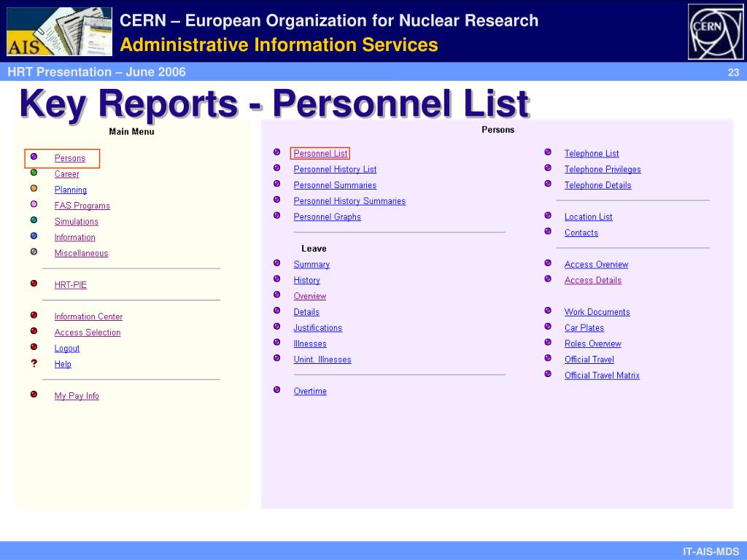Click the question mark icon beside Help
This screenshot has width=747, height=560.
click(34, 363)
